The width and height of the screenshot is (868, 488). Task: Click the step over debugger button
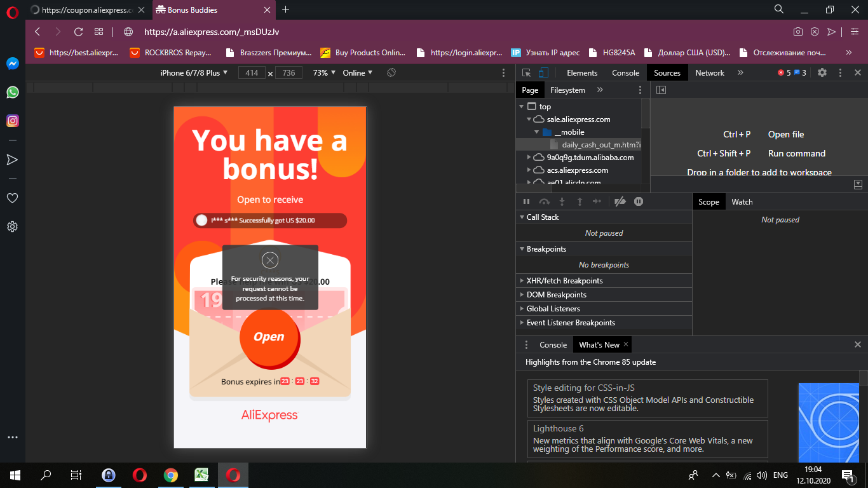[x=544, y=201]
